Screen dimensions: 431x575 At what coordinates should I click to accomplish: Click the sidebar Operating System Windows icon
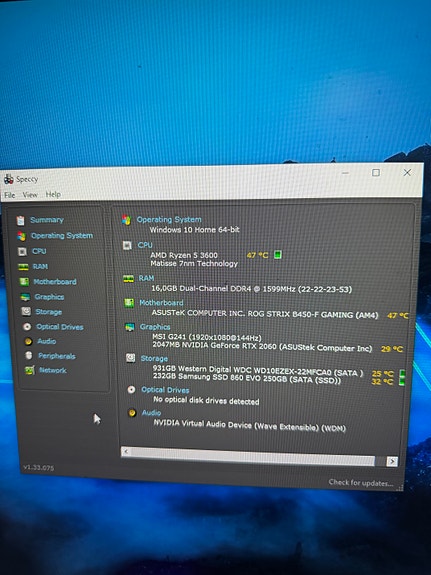pyautogui.click(x=22, y=237)
